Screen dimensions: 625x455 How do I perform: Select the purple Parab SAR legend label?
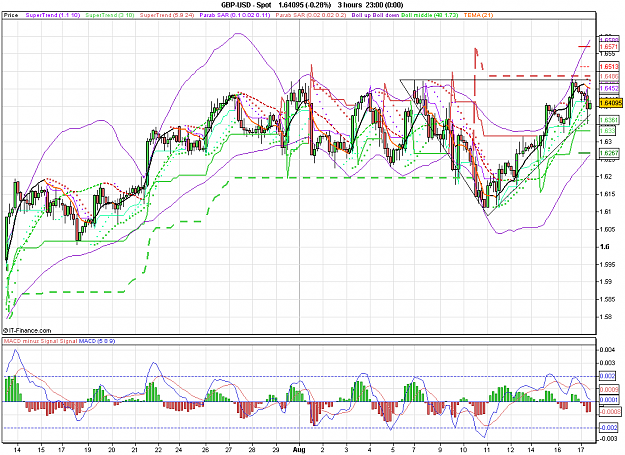(x=235, y=15)
